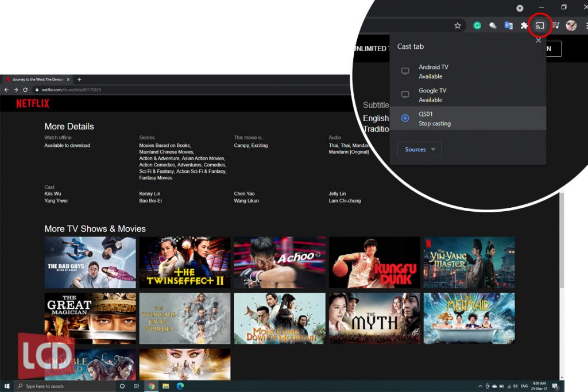Click the dropdown arrow beside the minimize button

coord(520,8)
